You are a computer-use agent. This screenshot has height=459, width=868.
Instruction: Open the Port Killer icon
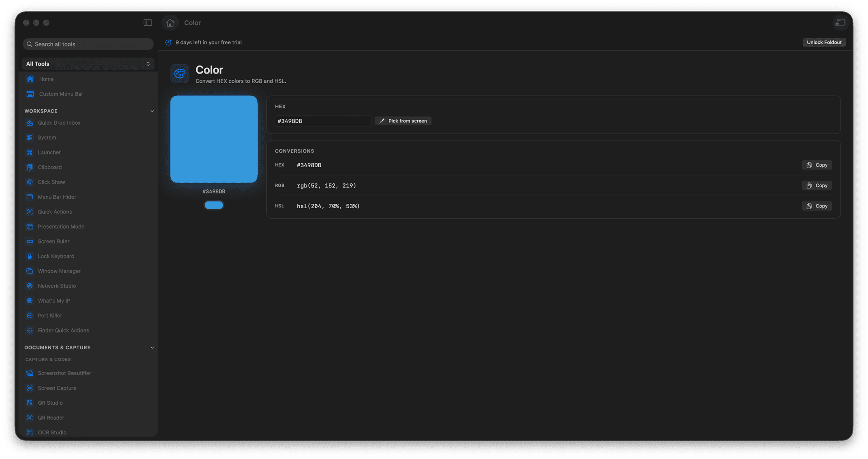[x=30, y=316]
